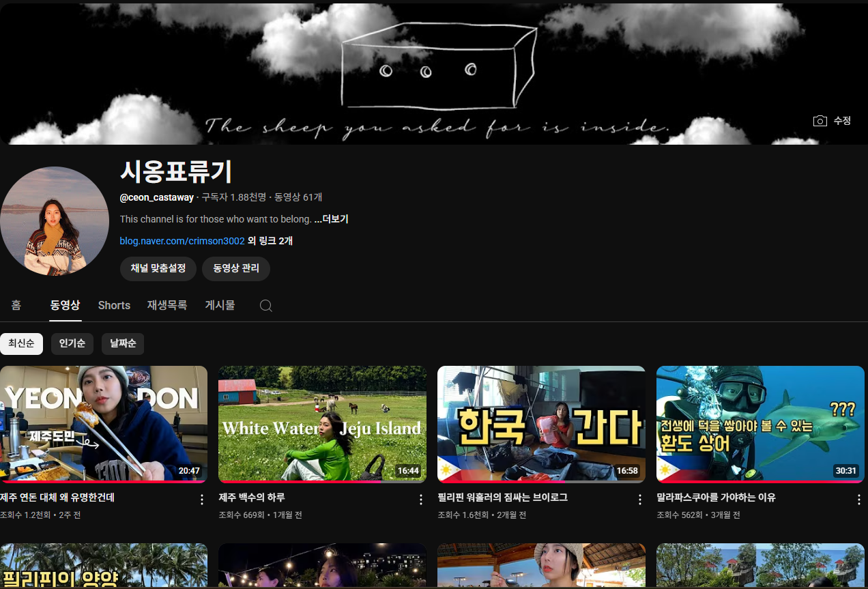Go to the 게시물 tab
The height and width of the screenshot is (589, 868).
(x=220, y=305)
